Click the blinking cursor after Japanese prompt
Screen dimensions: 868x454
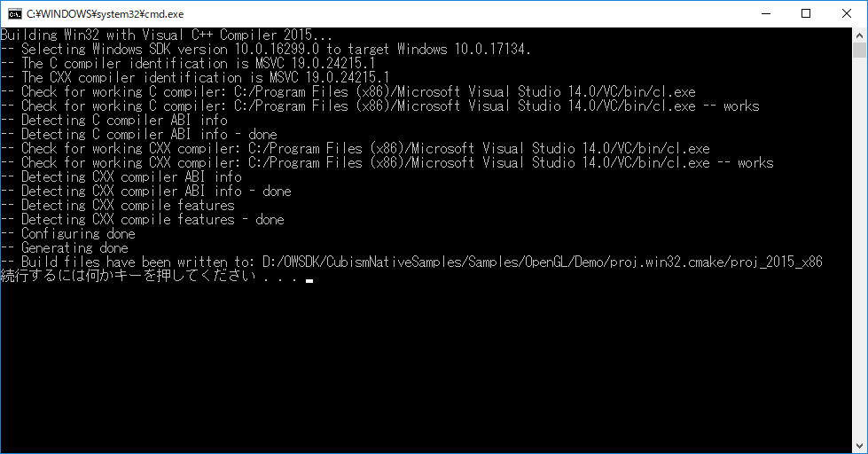309,281
